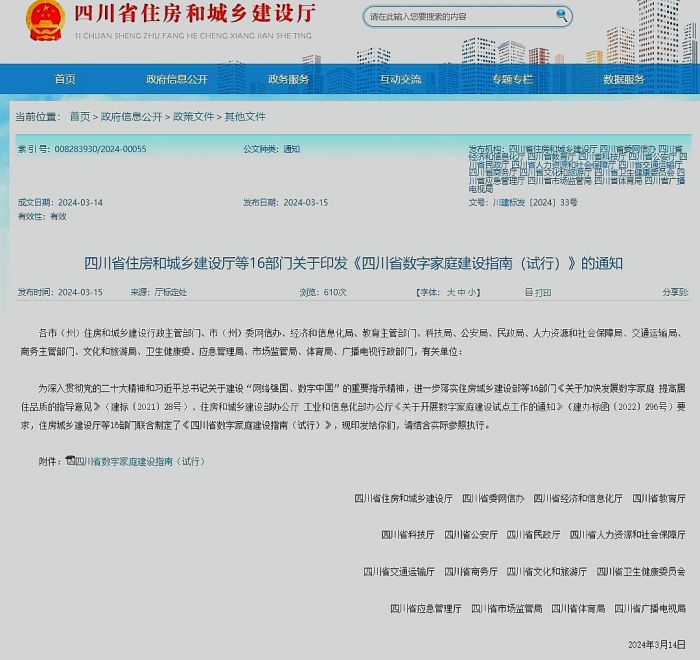Click the 成文日期 2024-03-14 text
This screenshot has width=700, height=660.
click(x=60, y=203)
